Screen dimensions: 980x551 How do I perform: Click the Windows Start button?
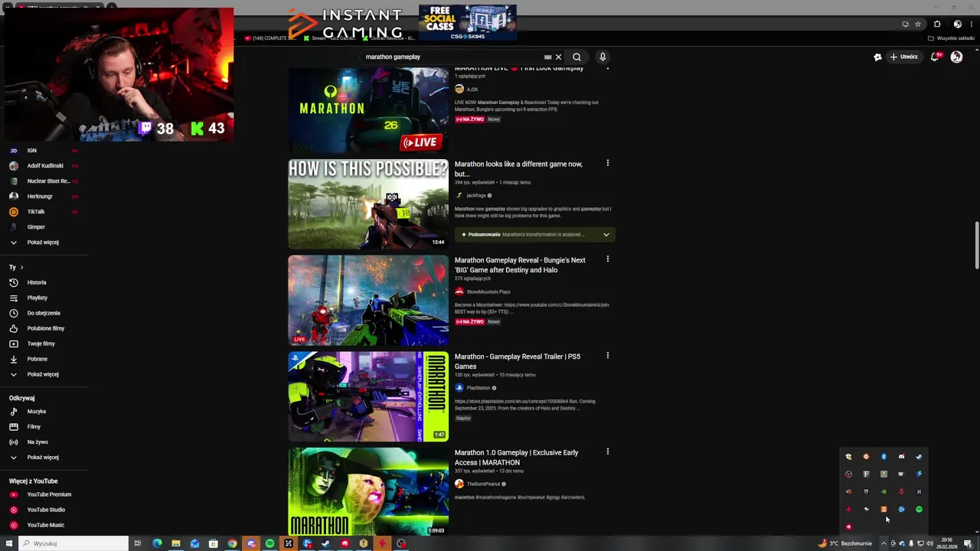pos(10,543)
